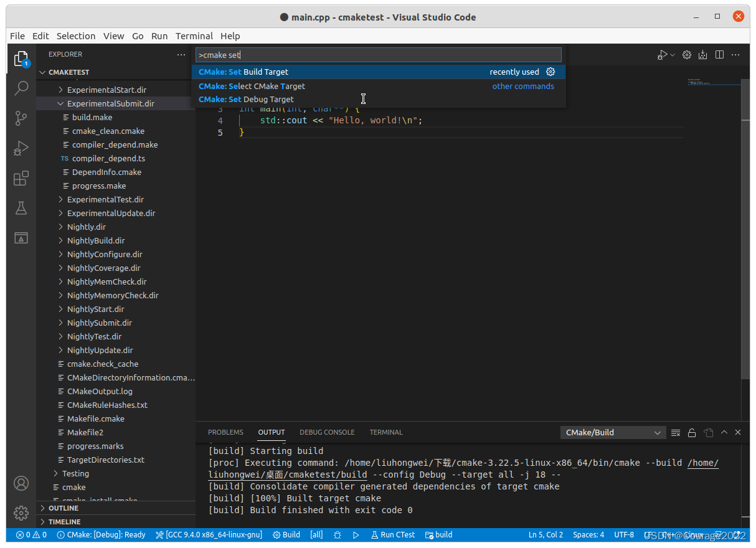Open progress.marks file
756x548 pixels.
116,446
